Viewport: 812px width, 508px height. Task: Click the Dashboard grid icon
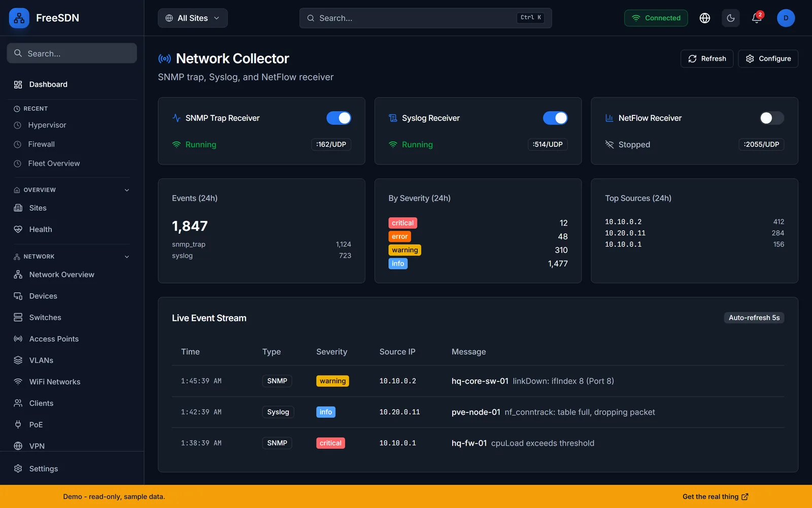pos(18,84)
